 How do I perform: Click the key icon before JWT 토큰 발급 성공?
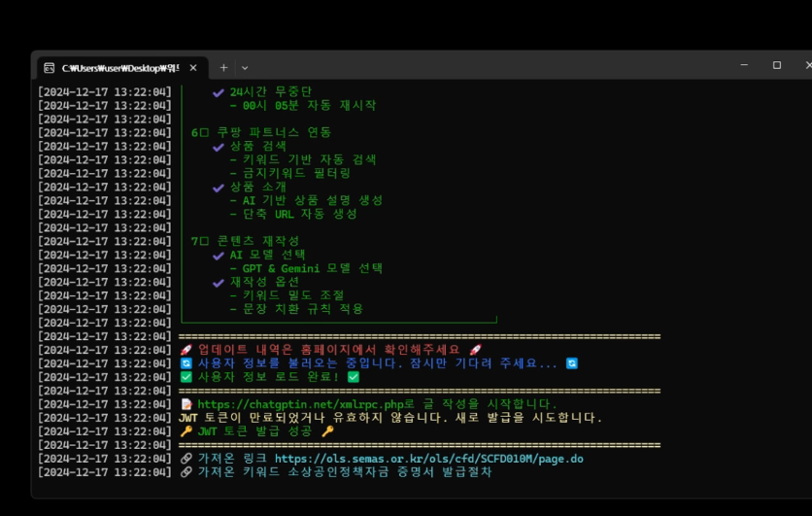pyautogui.click(x=186, y=431)
